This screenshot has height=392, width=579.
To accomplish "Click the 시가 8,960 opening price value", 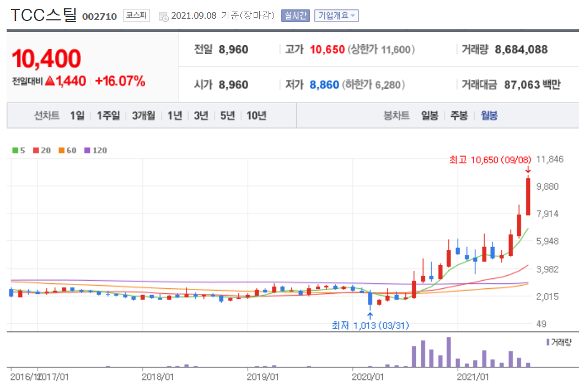I will tap(233, 85).
